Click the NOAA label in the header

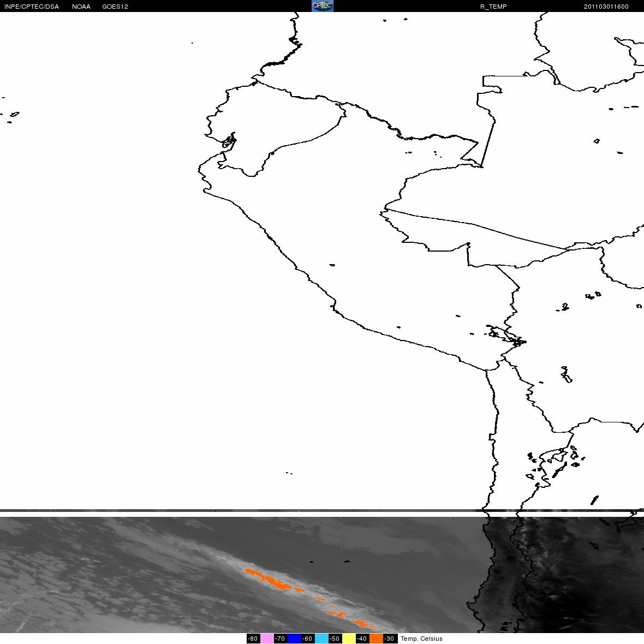click(81, 7)
